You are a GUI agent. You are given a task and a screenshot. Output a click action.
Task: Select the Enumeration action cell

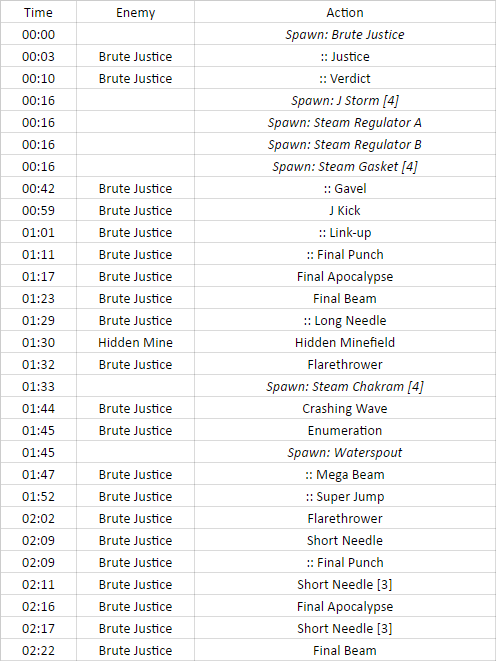tap(345, 430)
